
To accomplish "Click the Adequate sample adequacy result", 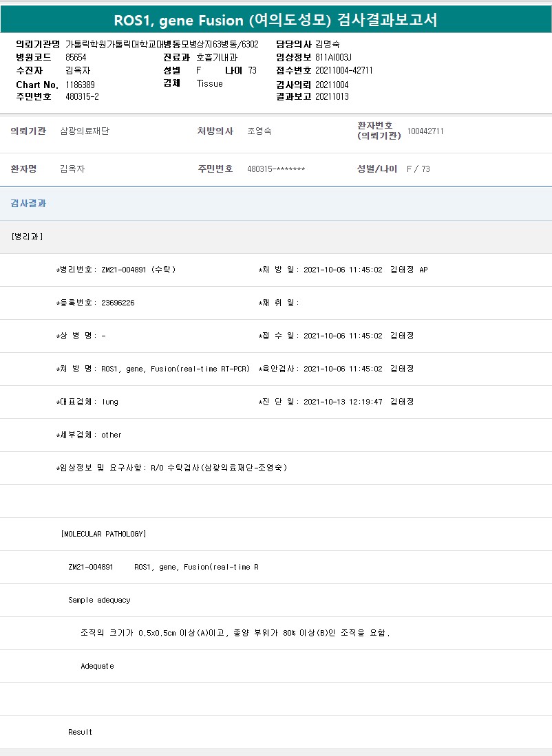I will [x=97, y=666].
